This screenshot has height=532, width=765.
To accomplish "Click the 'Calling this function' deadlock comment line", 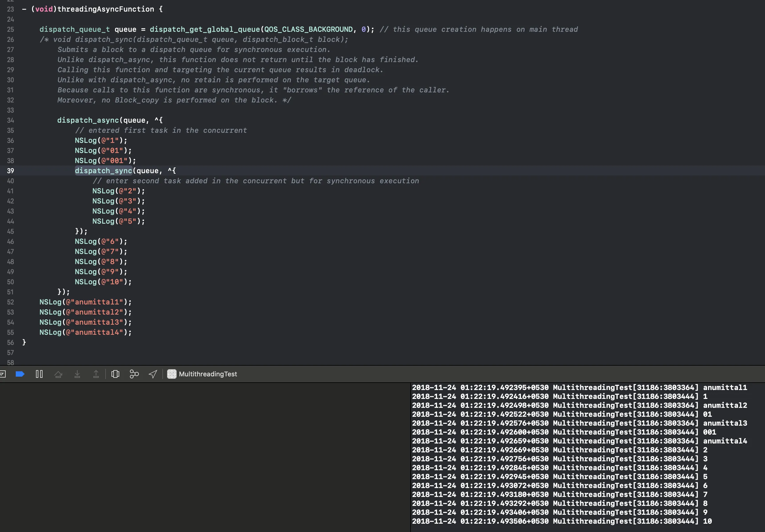I will 220,70.
